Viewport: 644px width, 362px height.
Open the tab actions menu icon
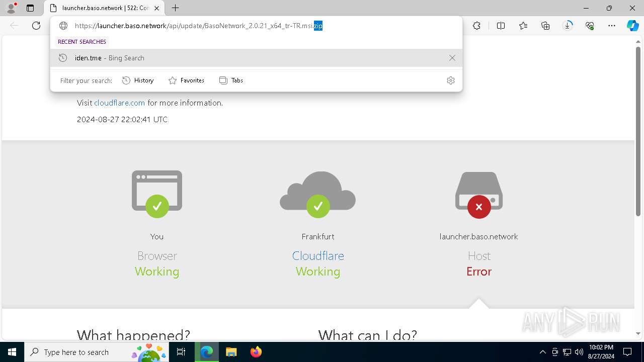coord(30,8)
